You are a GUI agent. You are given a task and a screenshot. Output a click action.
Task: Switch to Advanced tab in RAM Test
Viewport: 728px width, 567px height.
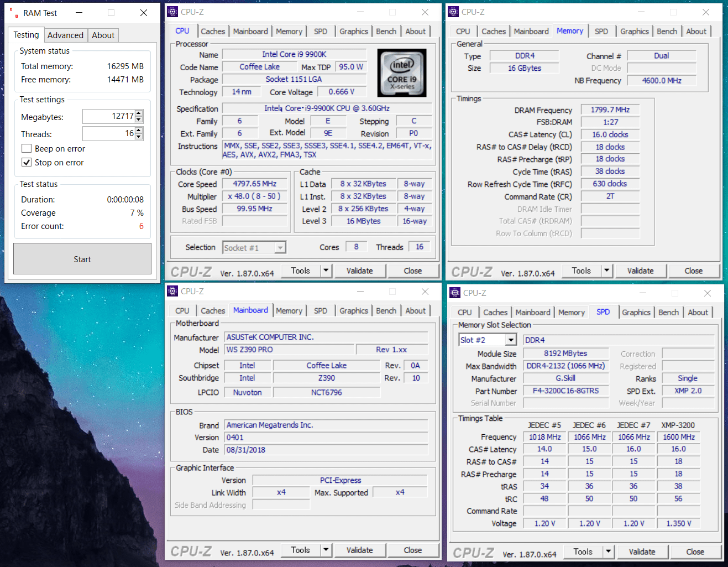point(65,35)
